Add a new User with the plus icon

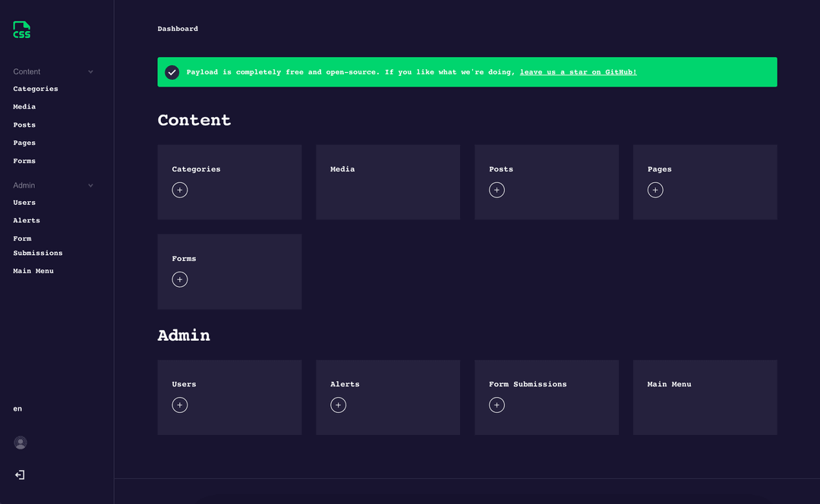click(180, 405)
